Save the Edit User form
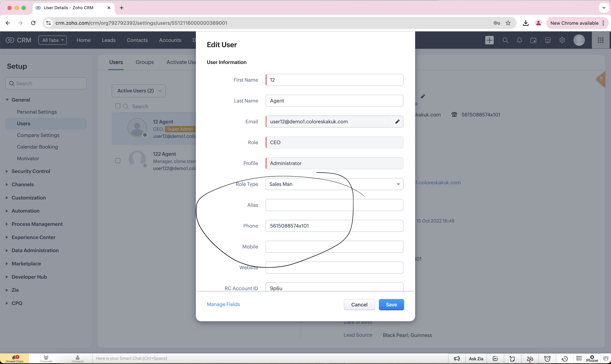611x364 pixels. (x=391, y=304)
